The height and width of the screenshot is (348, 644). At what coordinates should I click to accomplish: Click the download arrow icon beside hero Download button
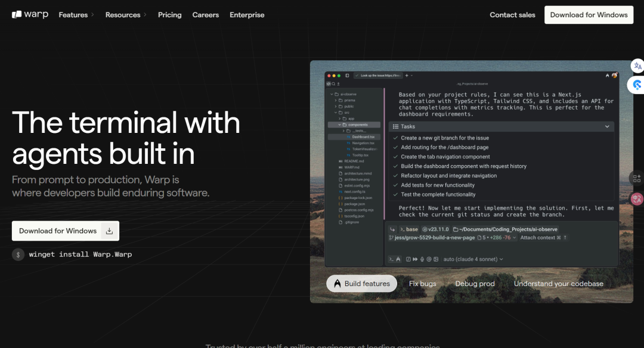pos(109,231)
